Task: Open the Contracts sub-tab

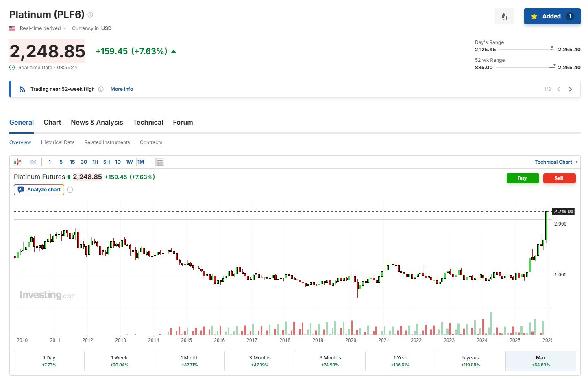Action: pos(151,142)
